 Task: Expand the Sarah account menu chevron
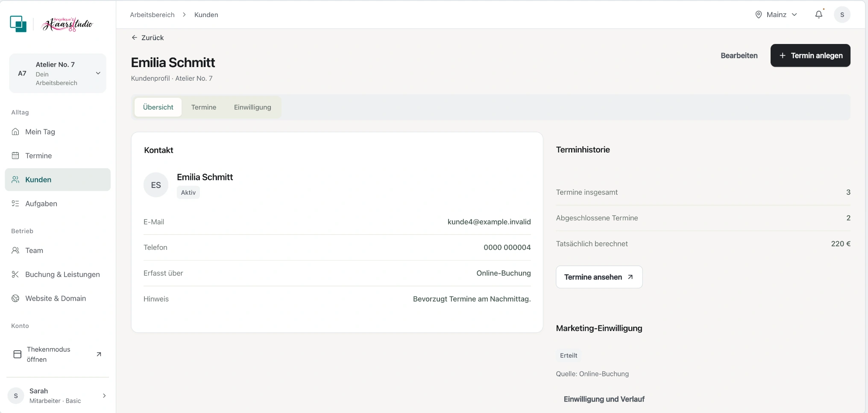click(x=104, y=395)
